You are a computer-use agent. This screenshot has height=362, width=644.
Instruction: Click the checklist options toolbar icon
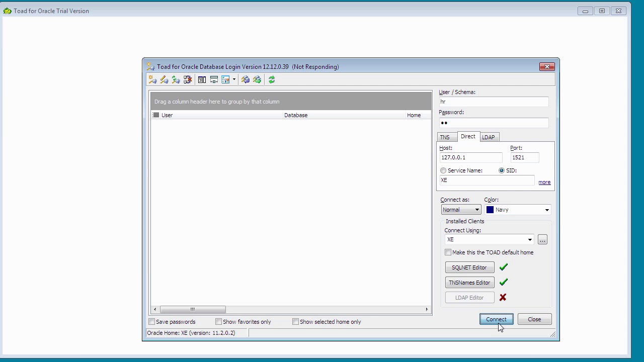225,80
